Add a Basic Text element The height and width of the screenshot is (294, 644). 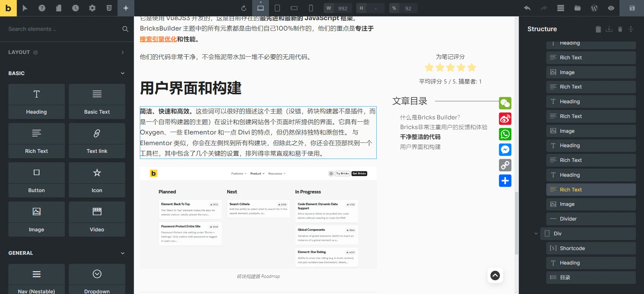point(97,101)
